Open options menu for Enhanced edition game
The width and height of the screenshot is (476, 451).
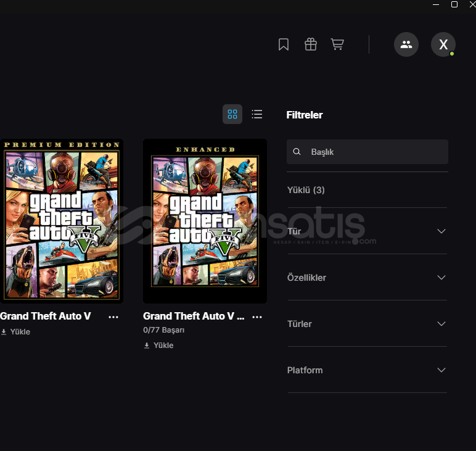257,317
